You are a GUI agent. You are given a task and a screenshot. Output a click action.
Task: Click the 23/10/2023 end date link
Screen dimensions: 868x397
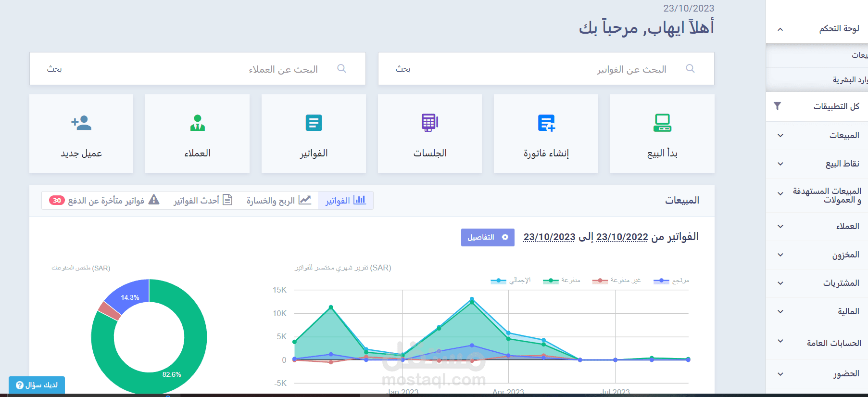click(549, 237)
